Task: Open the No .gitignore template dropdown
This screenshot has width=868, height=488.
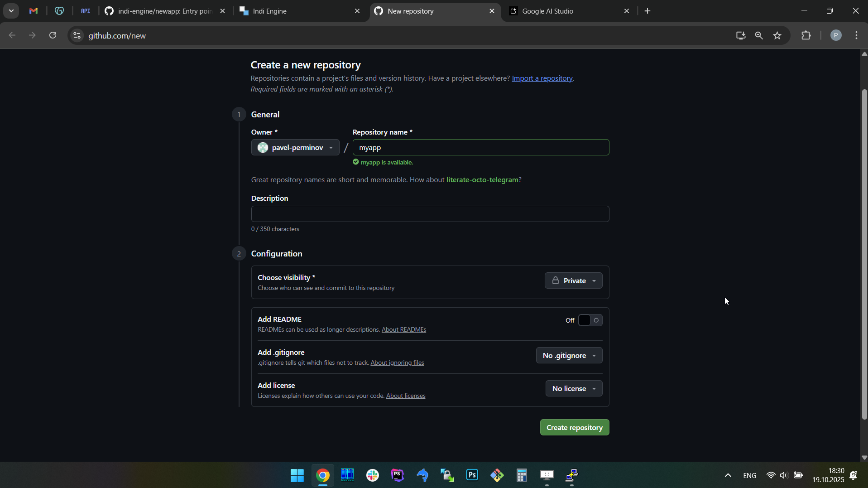Action: (569, 356)
